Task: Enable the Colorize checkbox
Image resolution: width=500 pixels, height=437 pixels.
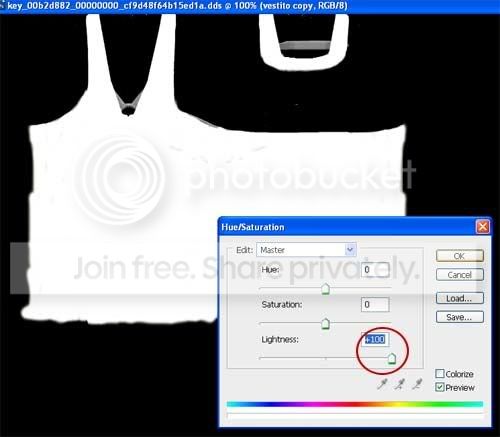Action: click(x=440, y=373)
